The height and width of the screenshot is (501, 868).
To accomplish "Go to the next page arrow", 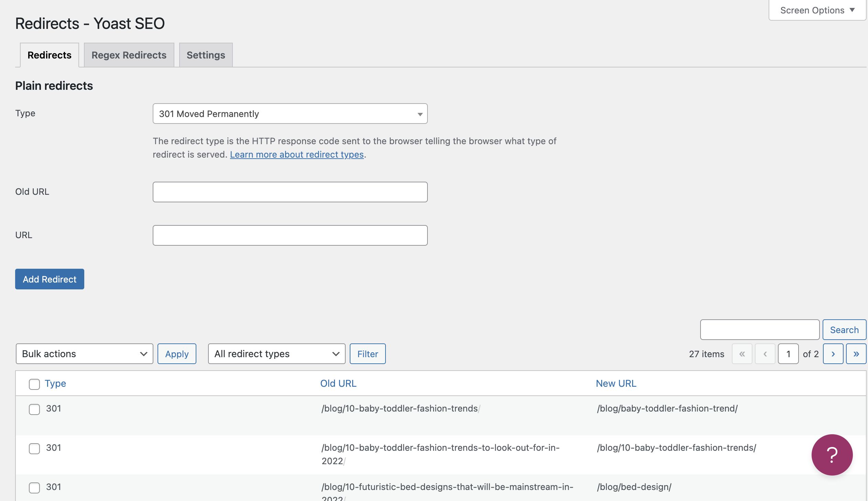I will click(833, 354).
